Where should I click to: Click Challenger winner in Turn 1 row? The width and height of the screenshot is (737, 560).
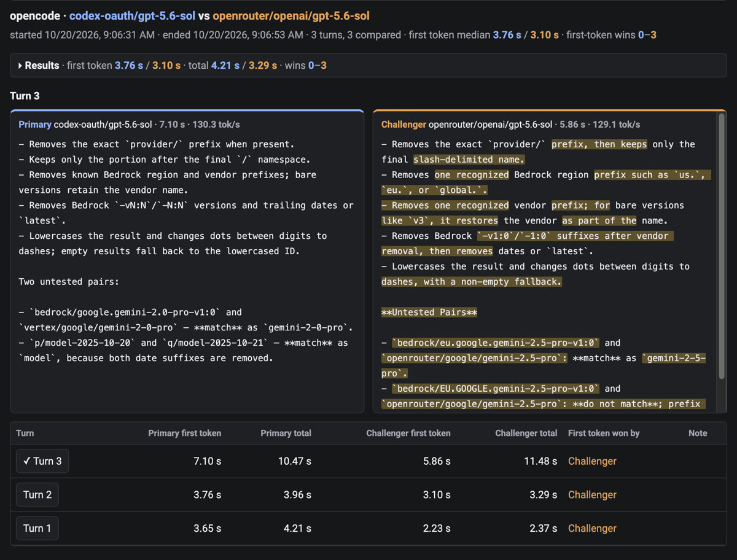tap(592, 528)
